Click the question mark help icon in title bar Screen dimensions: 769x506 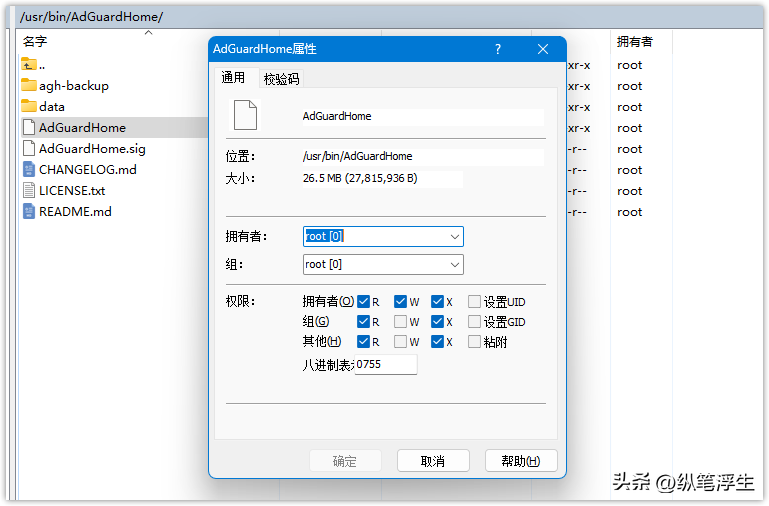click(x=498, y=49)
